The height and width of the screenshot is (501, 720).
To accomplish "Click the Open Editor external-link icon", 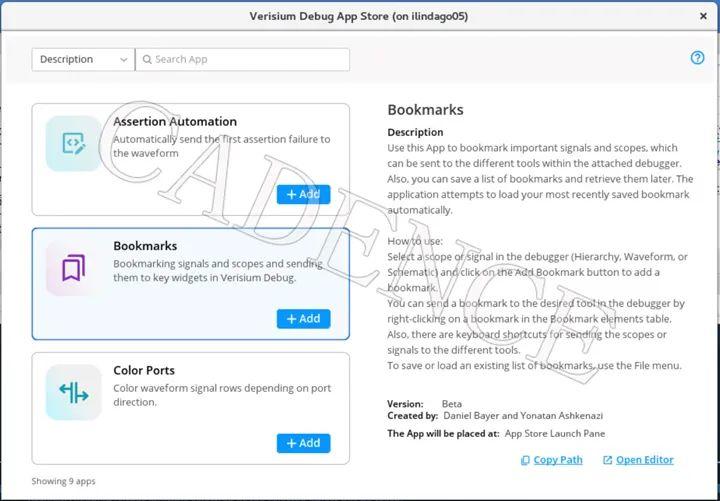I will pos(607,460).
